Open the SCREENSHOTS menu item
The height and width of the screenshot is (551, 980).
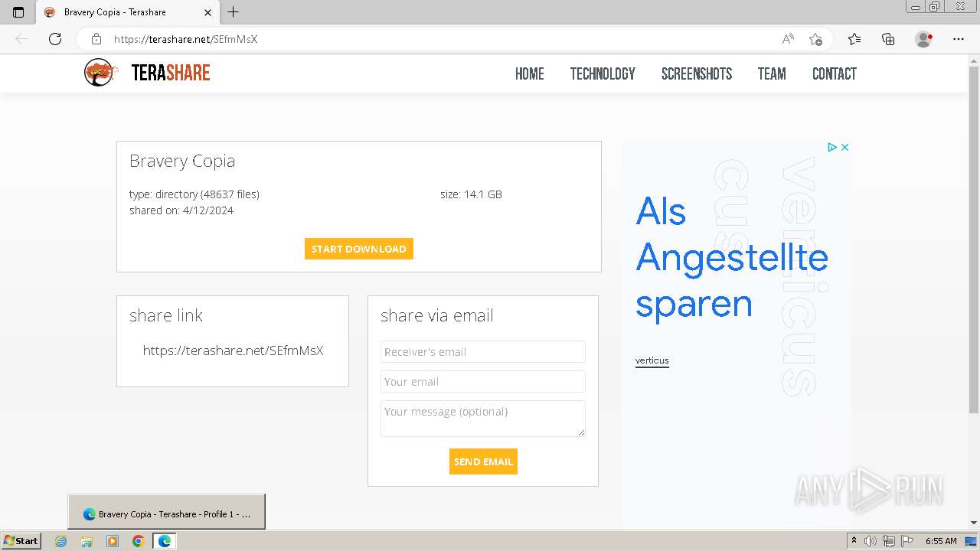(x=697, y=73)
